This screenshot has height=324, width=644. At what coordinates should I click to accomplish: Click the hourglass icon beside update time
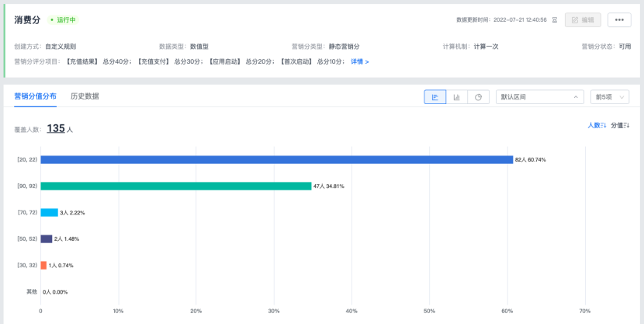555,20
